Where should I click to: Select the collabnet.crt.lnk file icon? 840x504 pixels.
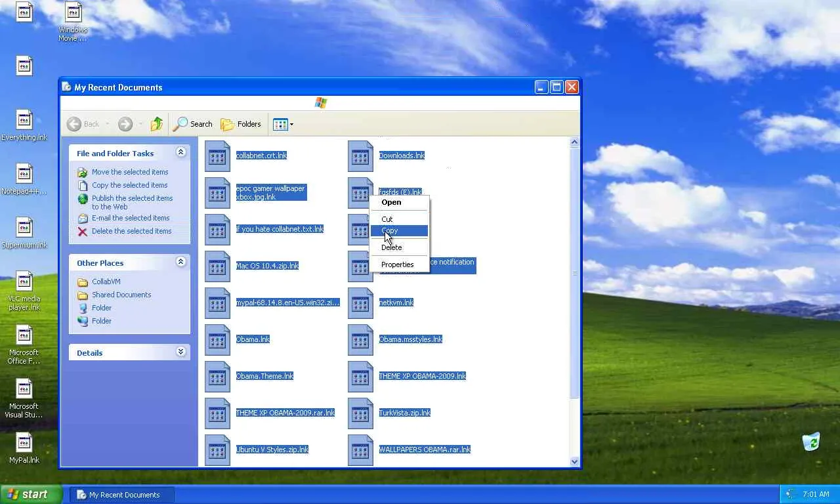(218, 156)
